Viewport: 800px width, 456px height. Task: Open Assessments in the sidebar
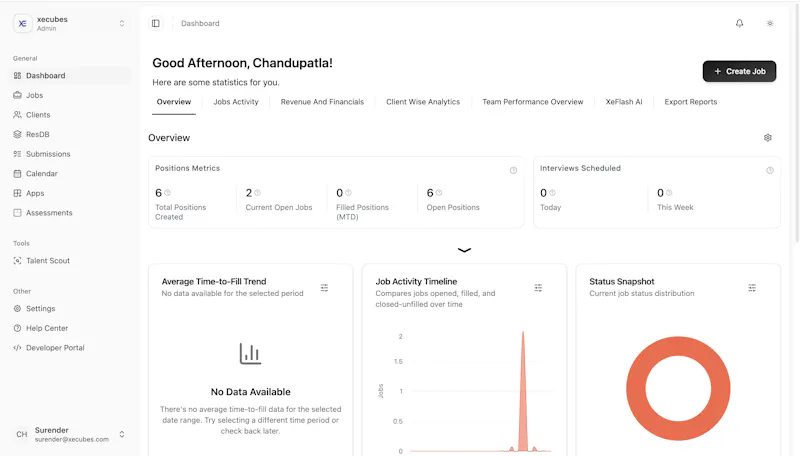71,213
